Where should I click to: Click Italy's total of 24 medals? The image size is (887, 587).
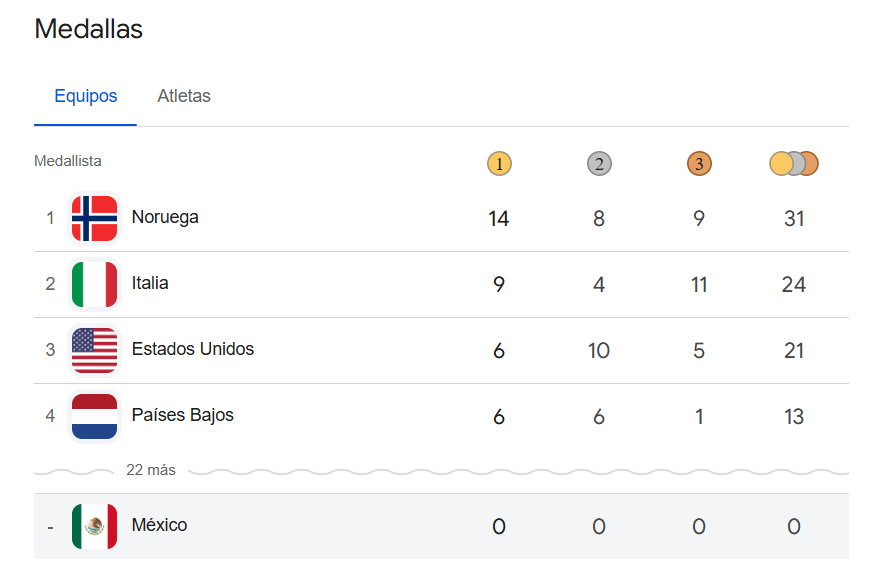(794, 284)
